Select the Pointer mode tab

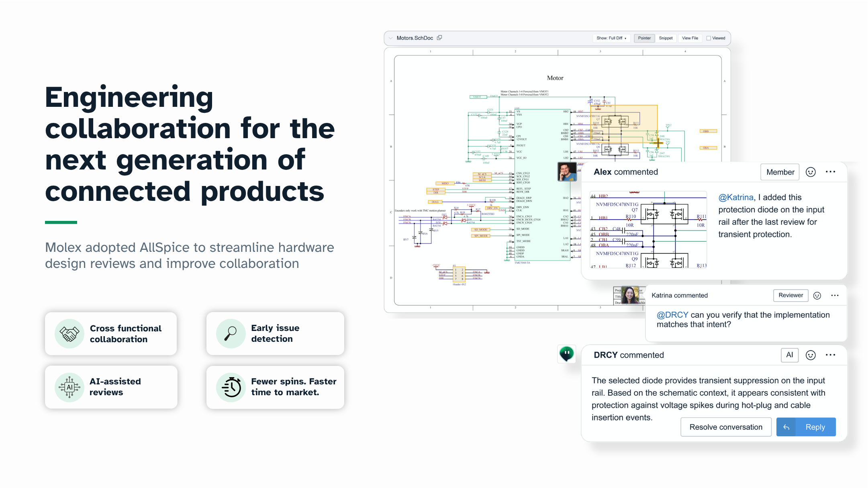(644, 38)
